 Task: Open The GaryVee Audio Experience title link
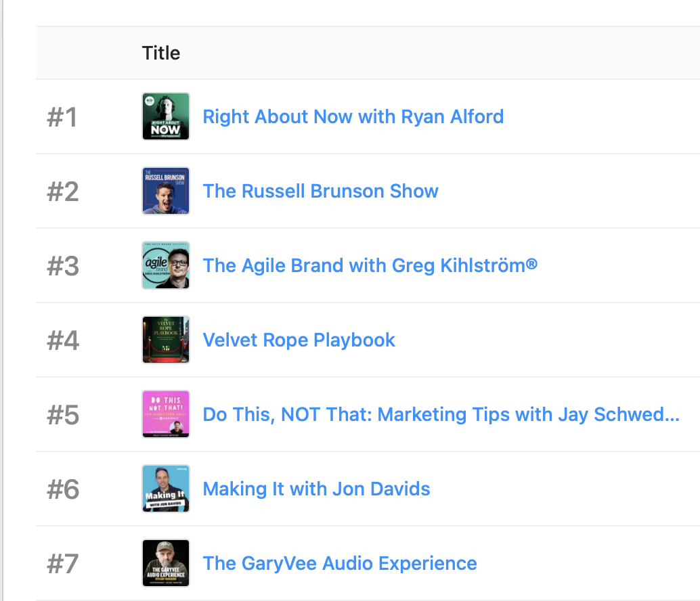point(340,563)
